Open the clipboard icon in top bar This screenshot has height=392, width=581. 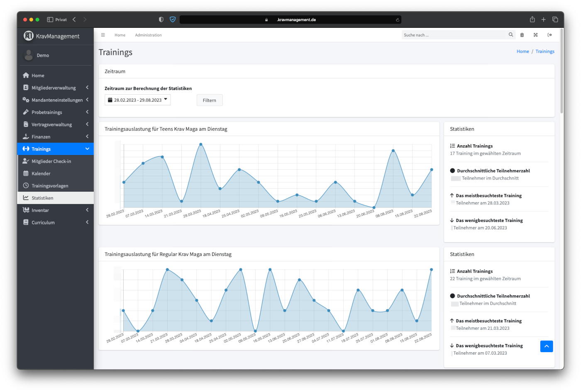[x=522, y=35]
